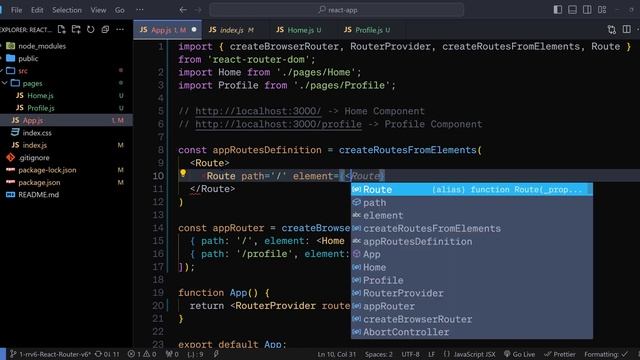640x360 pixels.
Task: Expand the public folder
Action: [28, 58]
